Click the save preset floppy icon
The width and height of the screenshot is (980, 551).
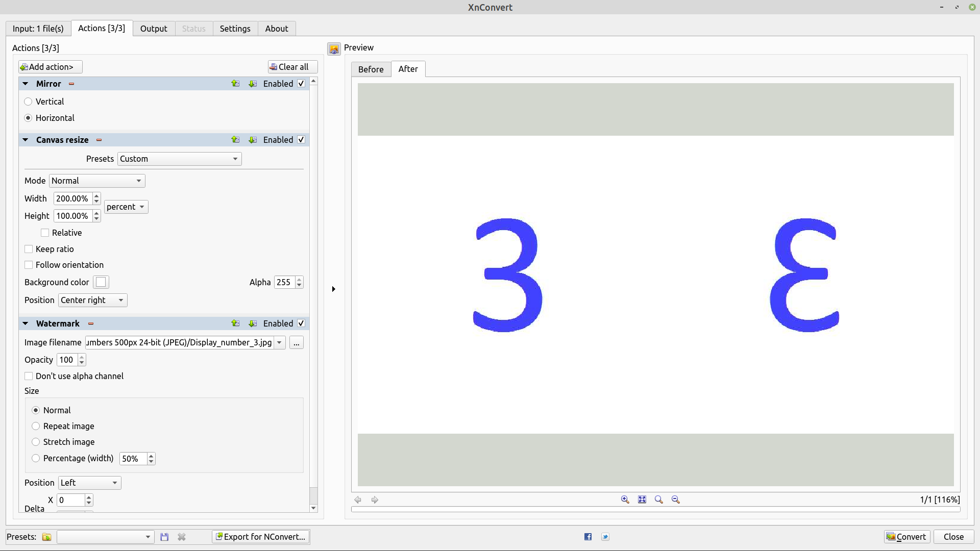coord(164,537)
